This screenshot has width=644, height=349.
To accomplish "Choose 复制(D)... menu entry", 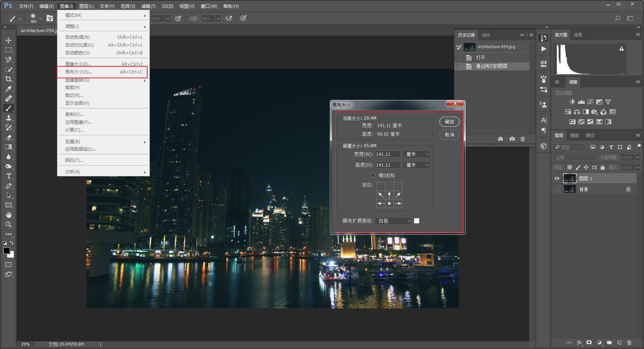I will point(103,114).
